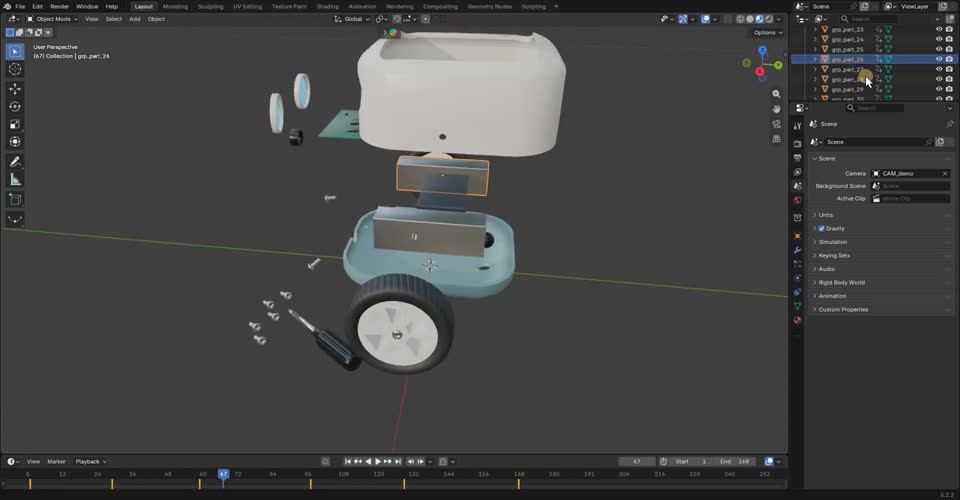Screen dimensions: 960x500
Task: Switch to the Modeling workspace tab
Action: (x=175, y=6)
